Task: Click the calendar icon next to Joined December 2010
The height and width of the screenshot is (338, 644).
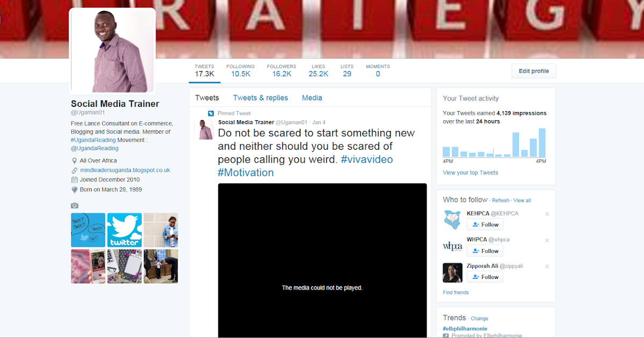Action: point(75,179)
